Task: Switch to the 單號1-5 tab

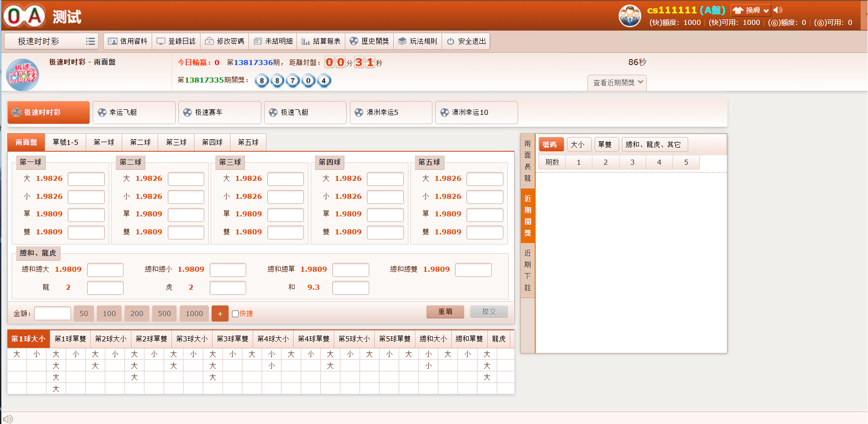Action: pos(65,143)
